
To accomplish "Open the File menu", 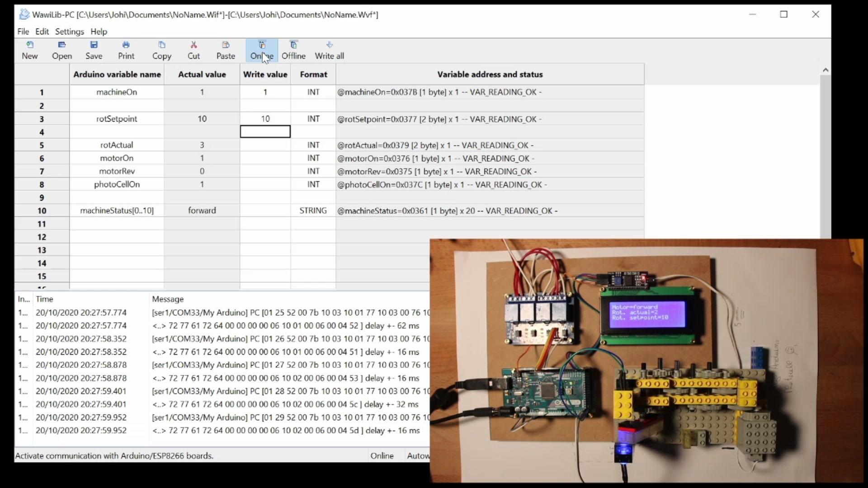I will 23,32.
